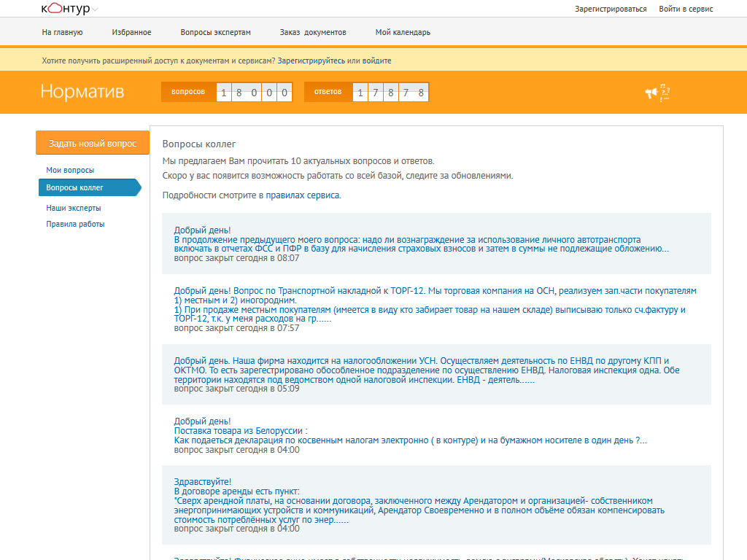This screenshot has height=560, width=747.
Task: Open the megaphone feedback icon
Action: [657, 93]
